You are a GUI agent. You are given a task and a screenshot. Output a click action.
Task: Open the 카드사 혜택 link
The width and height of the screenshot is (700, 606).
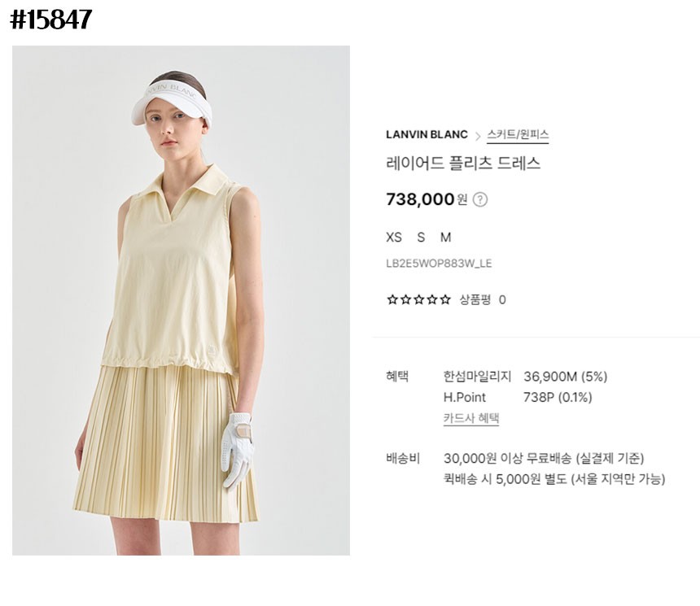tap(471, 418)
